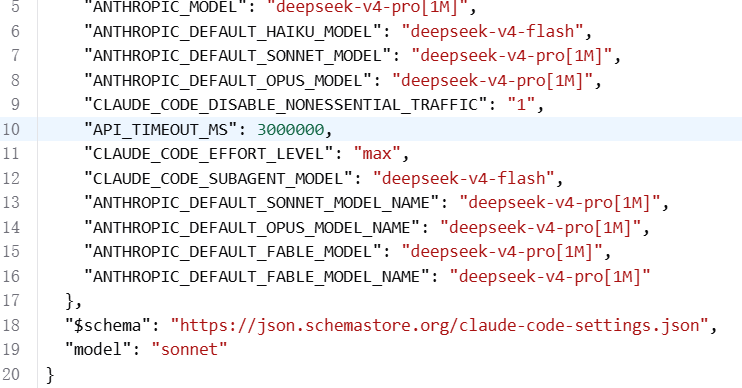Click the "ANTHROPIC_DEFAULT_SONNET_MODEL_NAME" key

pyautogui.click(x=262, y=203)
